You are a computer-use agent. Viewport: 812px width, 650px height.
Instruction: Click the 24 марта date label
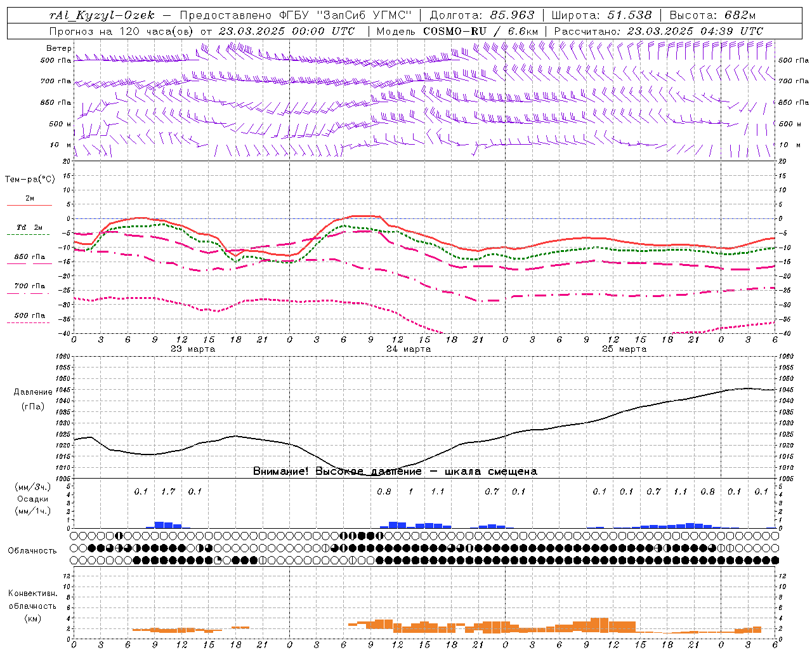pos(409,348)
